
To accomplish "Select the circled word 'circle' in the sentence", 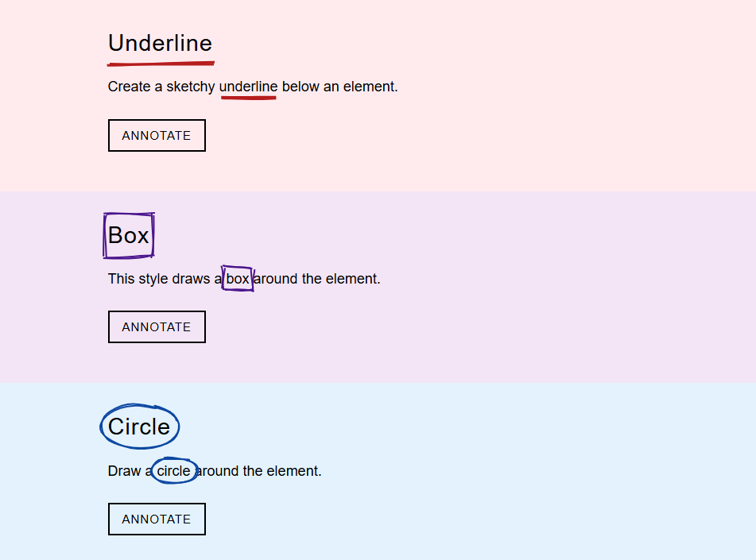I will pyautogui.click(x=173, y=470).
